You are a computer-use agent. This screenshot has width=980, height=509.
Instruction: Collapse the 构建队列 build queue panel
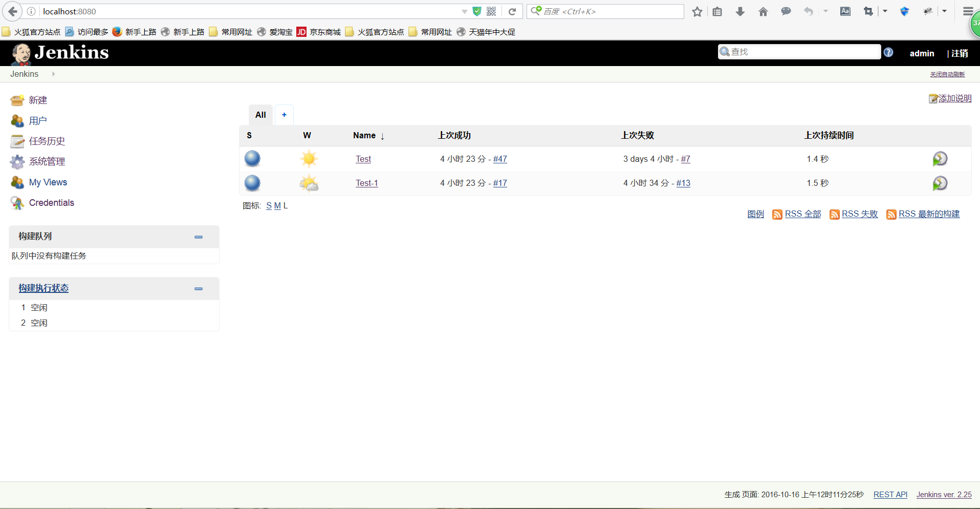[199, 237]
